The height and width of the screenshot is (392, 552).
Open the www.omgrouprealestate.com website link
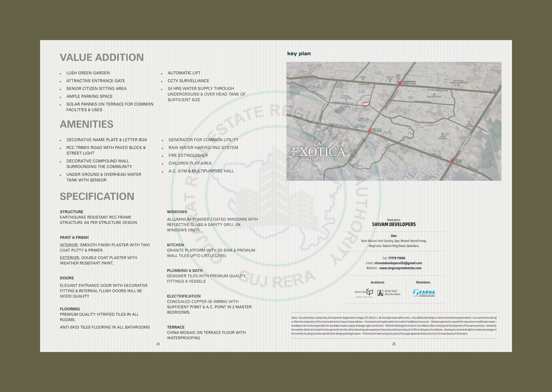[x=400, y=268]
